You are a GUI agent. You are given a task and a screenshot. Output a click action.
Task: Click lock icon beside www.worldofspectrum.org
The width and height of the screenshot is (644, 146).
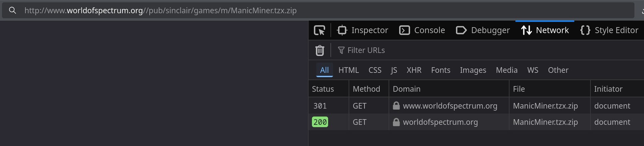(x=396, y=106)
